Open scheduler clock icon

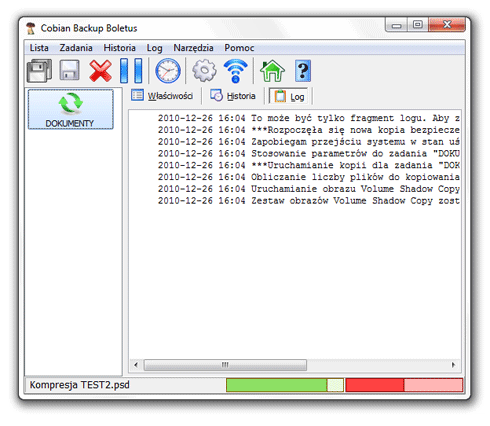pyautogui.click(x=168, y=71)
